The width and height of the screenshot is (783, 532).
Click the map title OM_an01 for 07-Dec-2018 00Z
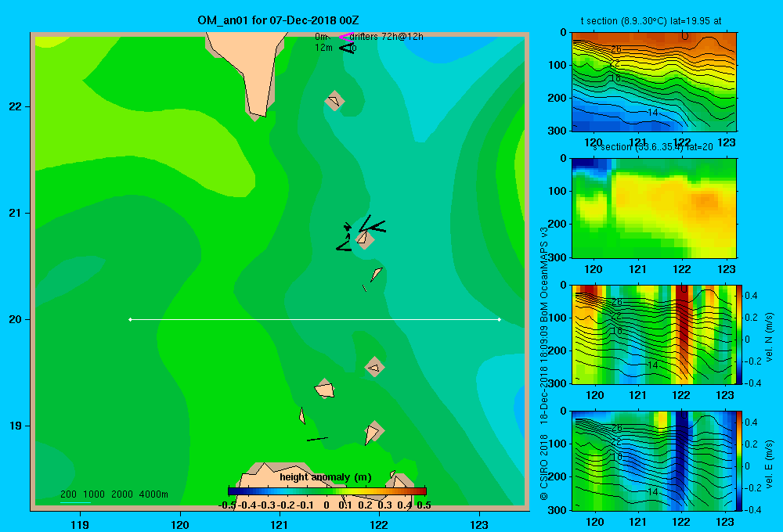278,20
